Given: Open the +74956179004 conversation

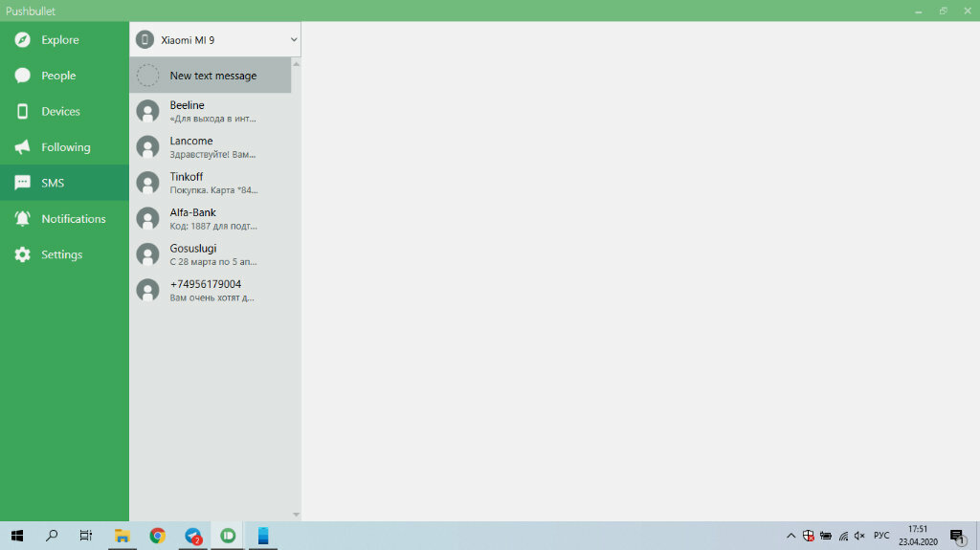Looking at the screenshot, I should click(x=211, y=290).
